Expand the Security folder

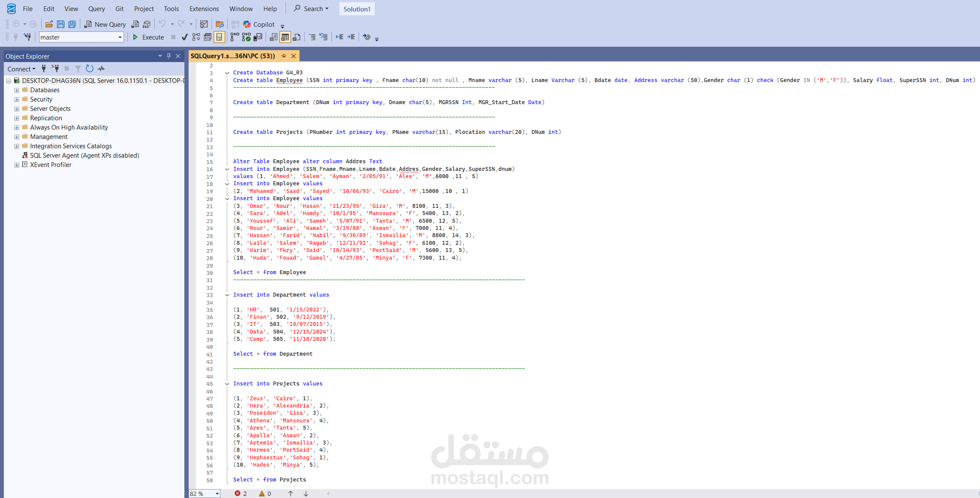(17, 99)
